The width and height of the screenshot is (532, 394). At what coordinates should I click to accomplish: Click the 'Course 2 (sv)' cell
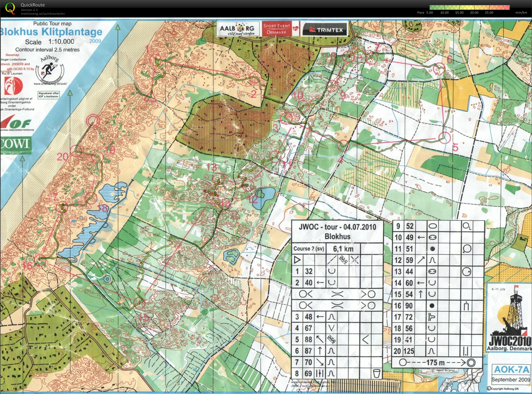point(309,248)
